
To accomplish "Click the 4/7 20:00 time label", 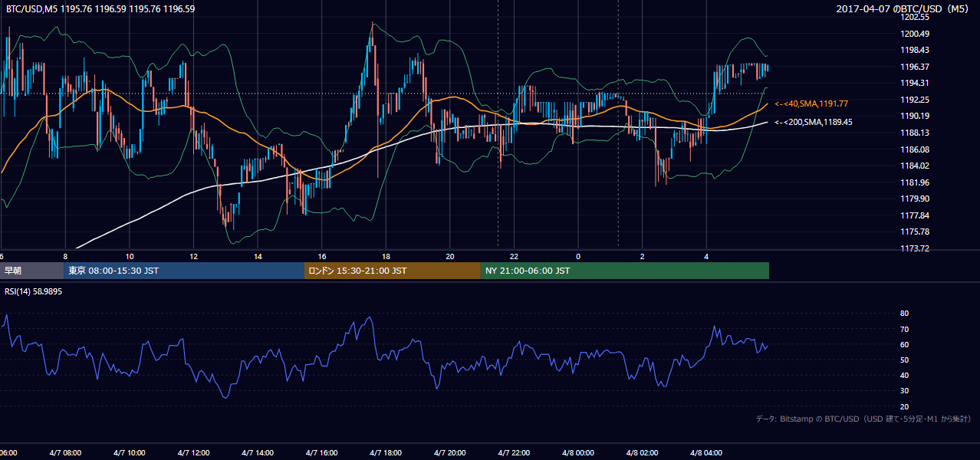I will click(x=450, y=453).
